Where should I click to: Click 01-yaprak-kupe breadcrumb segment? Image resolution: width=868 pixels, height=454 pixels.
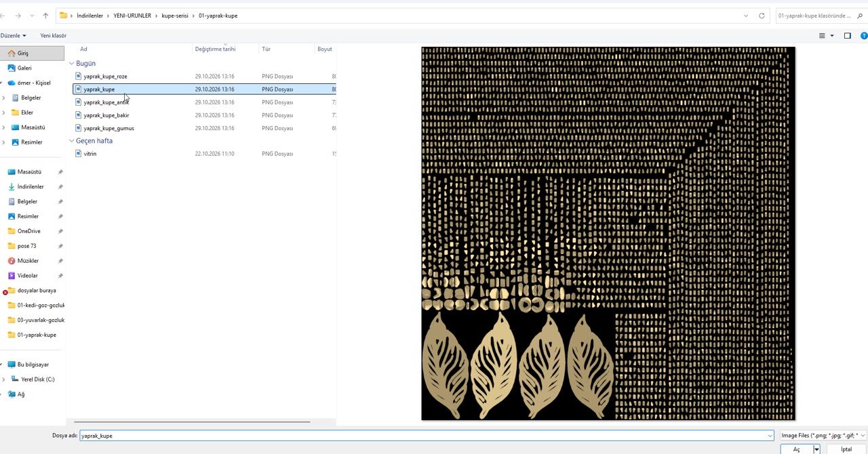coord(218,16)
